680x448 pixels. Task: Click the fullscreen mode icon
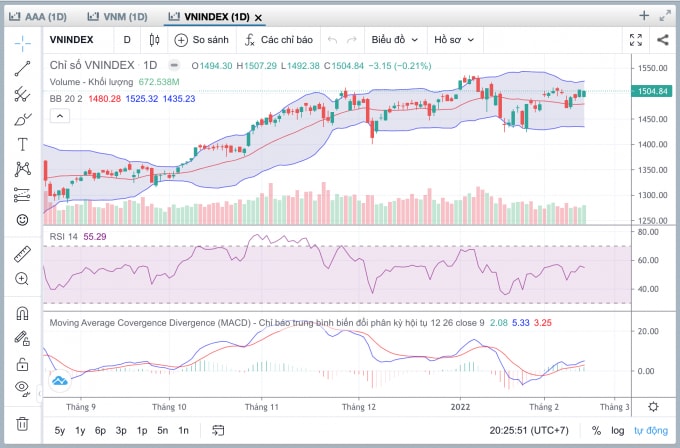636,40
